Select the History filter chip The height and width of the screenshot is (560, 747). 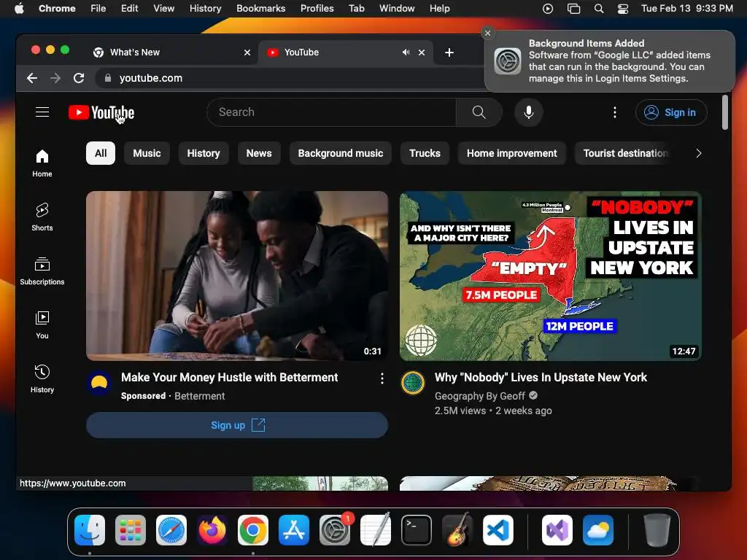pos(204,153)
